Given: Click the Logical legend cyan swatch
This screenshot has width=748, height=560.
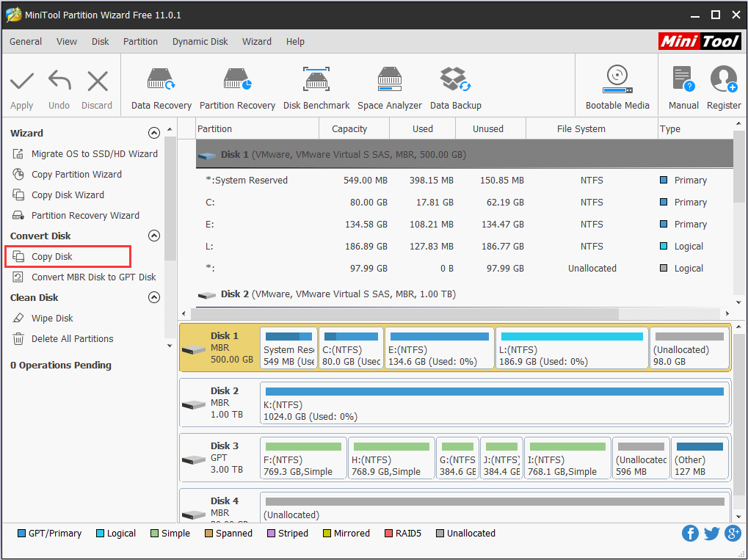Looking at the screenshot, I should click(100, 534).
